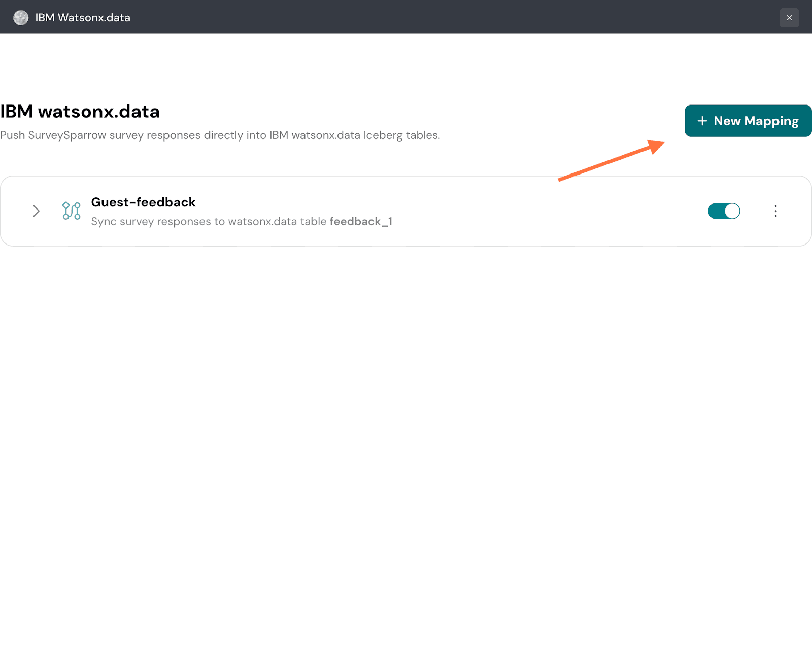Click the Push SurveySparrow survey responses description
Viewport: 812px width, 662px height.
(x=220, y=135)
